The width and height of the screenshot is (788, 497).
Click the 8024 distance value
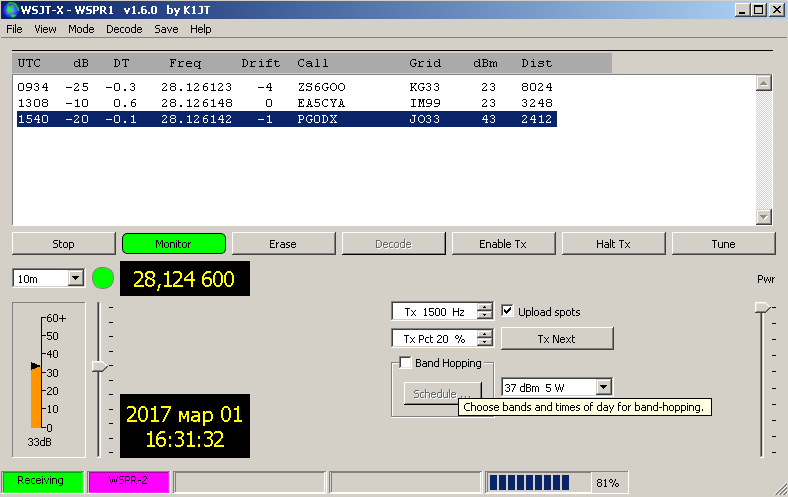[x=537, y=87]
